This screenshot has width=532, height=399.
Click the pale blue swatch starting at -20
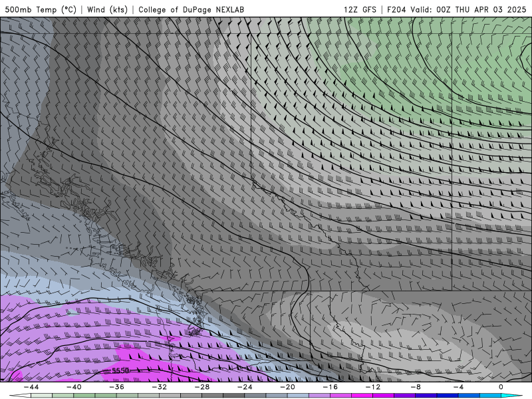(x=298, y=396)
